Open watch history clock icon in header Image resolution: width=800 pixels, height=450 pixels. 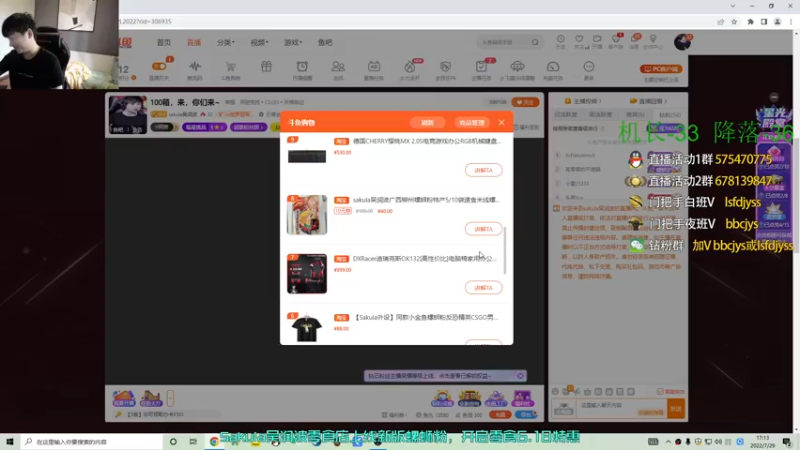[x=560, y=39]
